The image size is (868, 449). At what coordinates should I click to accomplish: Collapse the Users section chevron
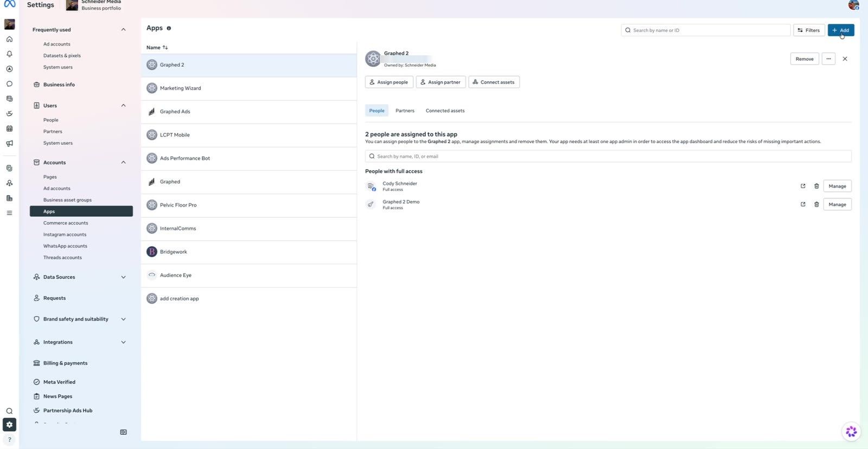[x=123, y=105]
